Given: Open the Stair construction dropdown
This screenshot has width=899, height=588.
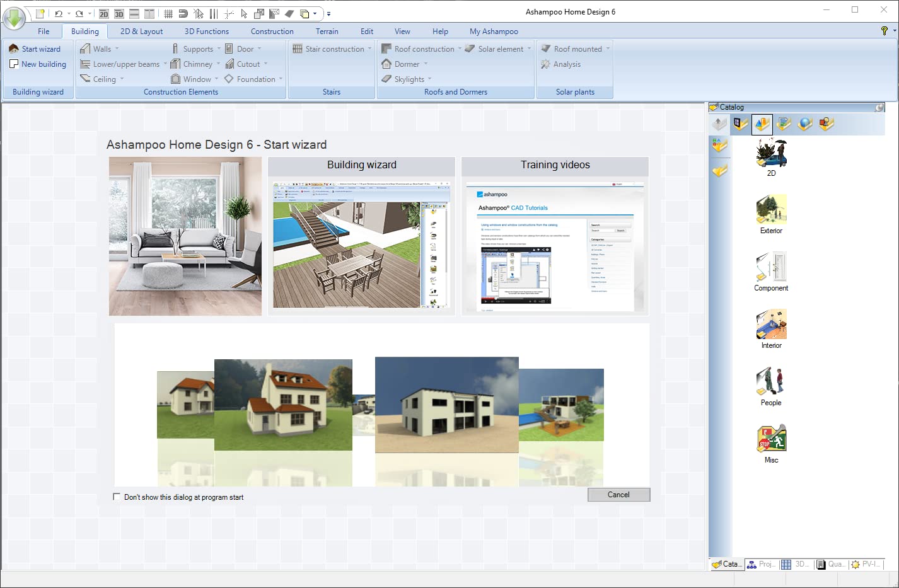Looking at the screenshot, I should click(x=369, y=49).
